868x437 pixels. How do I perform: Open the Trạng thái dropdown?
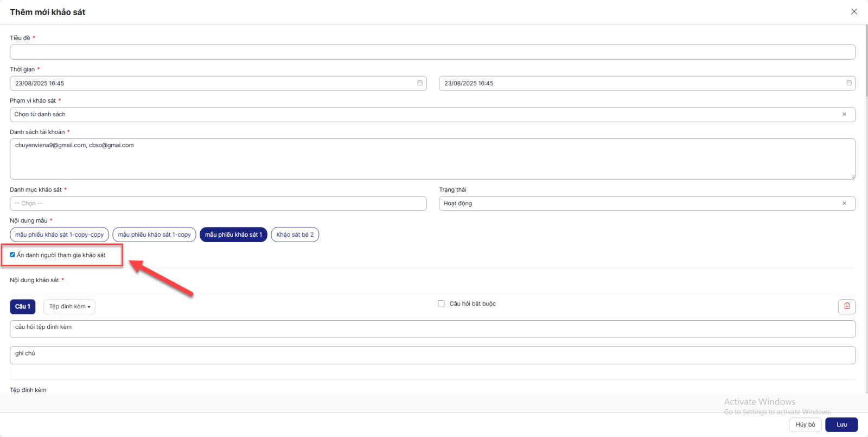[x=640, y=204]
